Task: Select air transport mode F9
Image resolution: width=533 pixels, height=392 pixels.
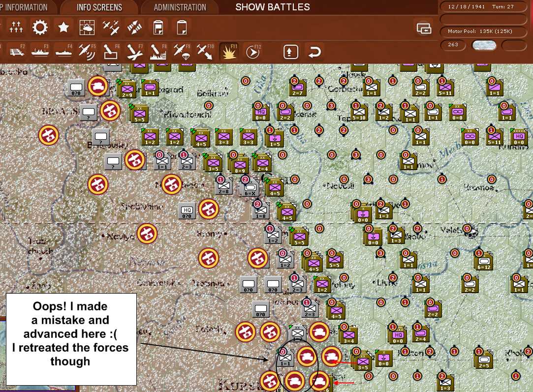Action: pyautogui.click(x=182, y=52)
